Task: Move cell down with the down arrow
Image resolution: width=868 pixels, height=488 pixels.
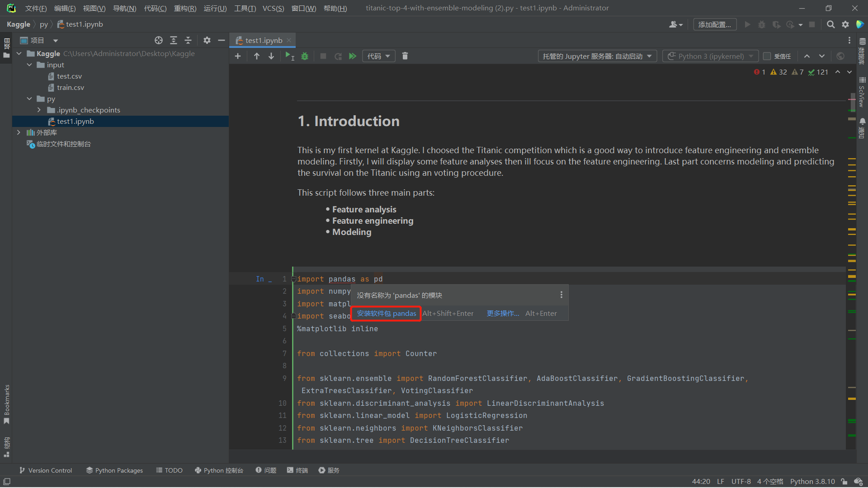Action: 271,56
